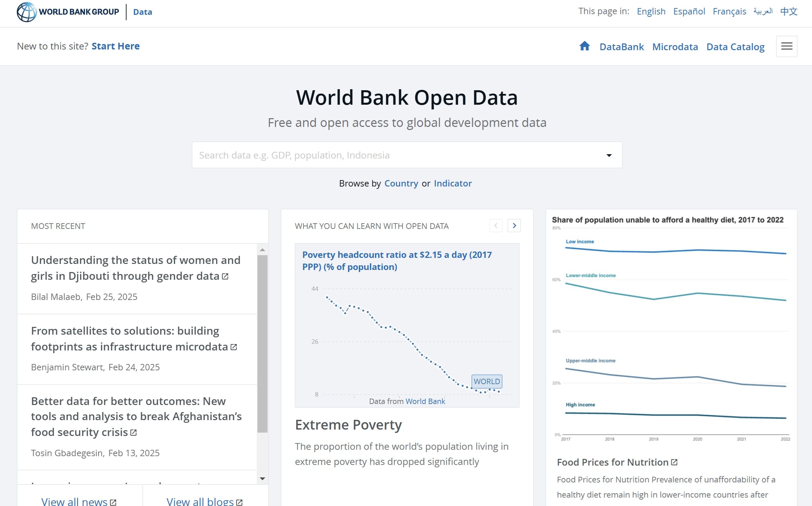The image size is (812, 506).
Task: Click external link icon beside food security crisis
Action: (134, 432)
